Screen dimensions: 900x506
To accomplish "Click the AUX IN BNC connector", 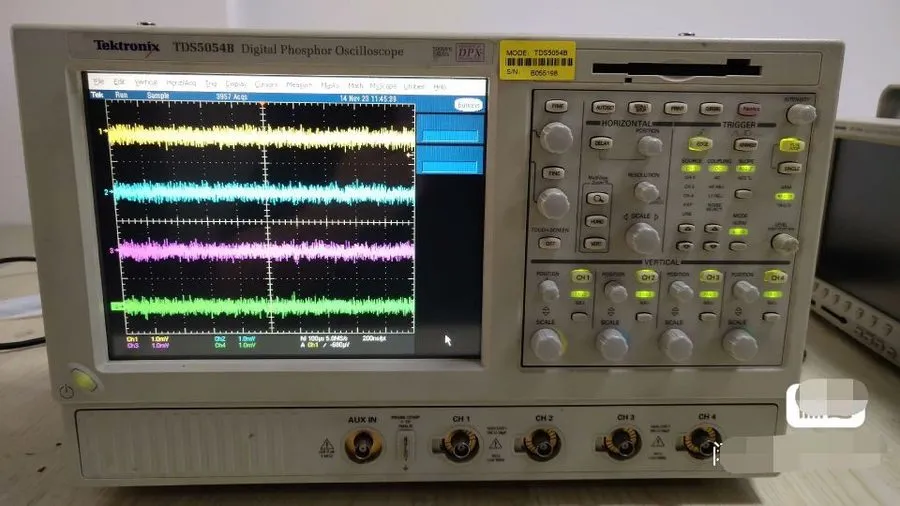I will click(363, 446).
